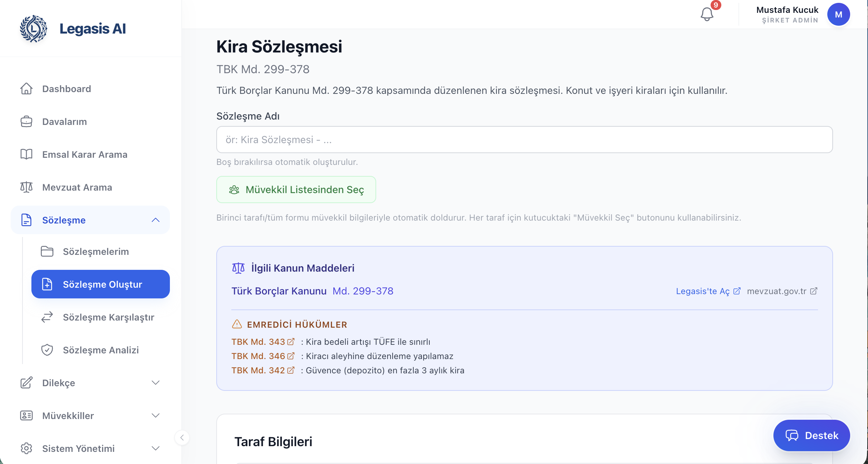Select Sözleşme Oluştur in the sidebar
This screenshot has width=868, height=464.
point(101,284)
